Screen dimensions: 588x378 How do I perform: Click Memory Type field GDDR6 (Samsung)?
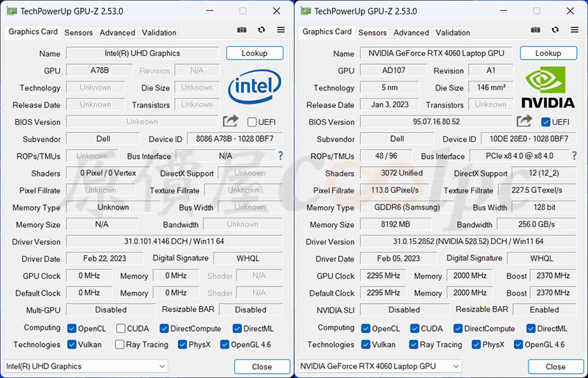pyautogui.click(x=407, y=207)
